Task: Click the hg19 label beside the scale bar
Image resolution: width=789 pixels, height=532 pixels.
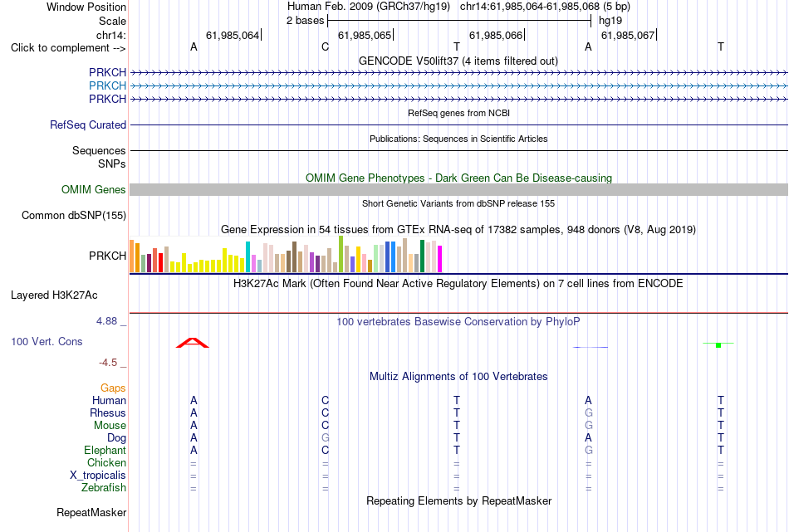Action: tap(610, 21)
